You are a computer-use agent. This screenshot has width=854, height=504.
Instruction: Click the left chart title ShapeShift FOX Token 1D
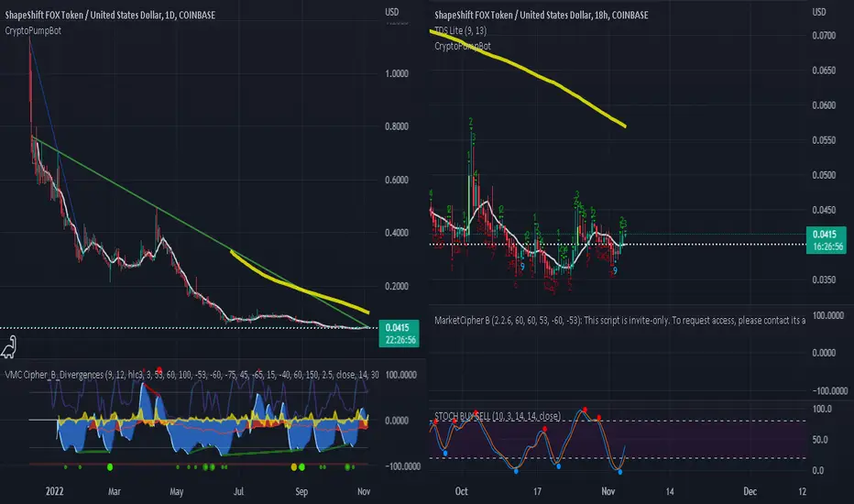tap(110, 16)
